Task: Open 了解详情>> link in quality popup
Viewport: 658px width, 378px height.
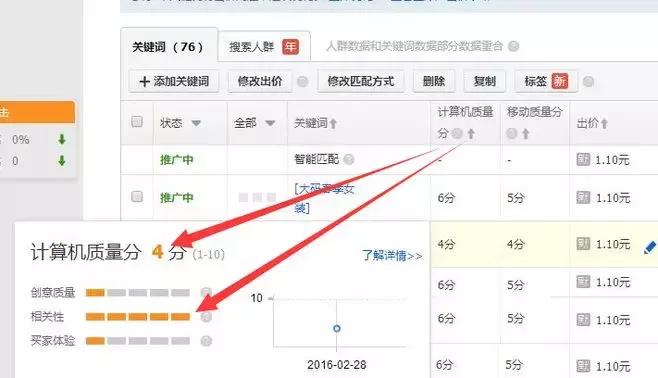Action: click(392, 255)
